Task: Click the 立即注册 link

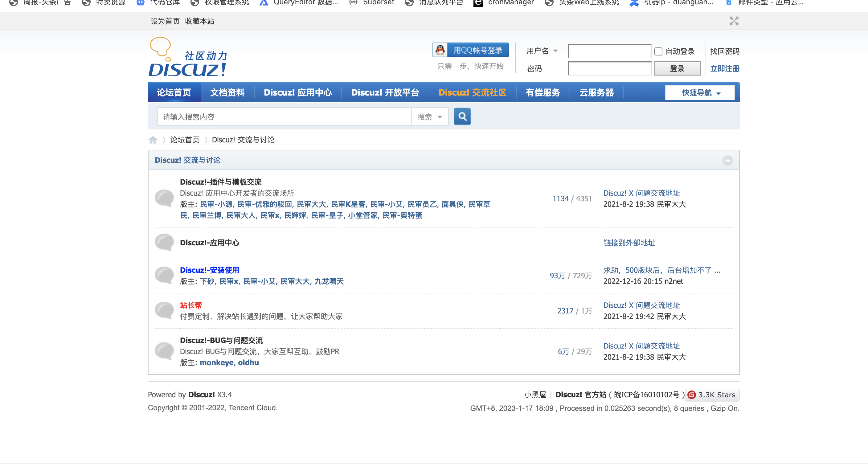Action: coord(725,69)
